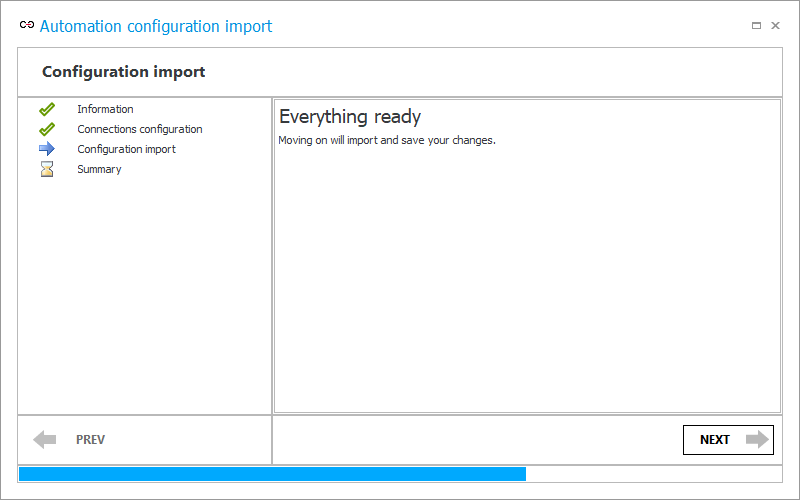Screen dimensions: 800x500
Task: Select the Information step
Action: [x=105, y=109]
